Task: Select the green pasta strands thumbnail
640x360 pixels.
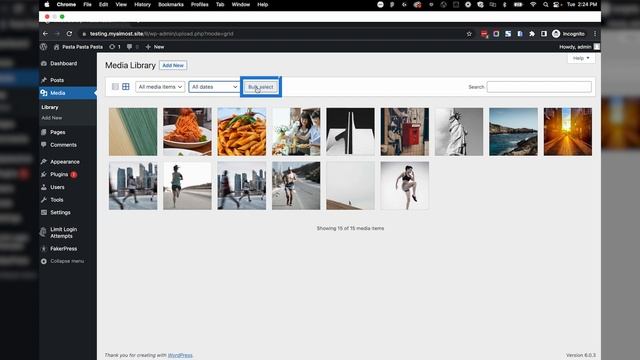Action: coord(133,131)
